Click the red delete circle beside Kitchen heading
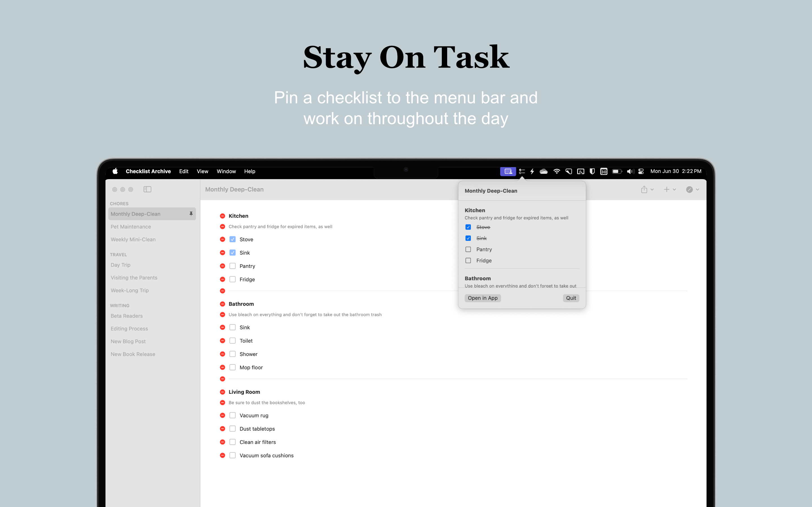 (222, 216)
